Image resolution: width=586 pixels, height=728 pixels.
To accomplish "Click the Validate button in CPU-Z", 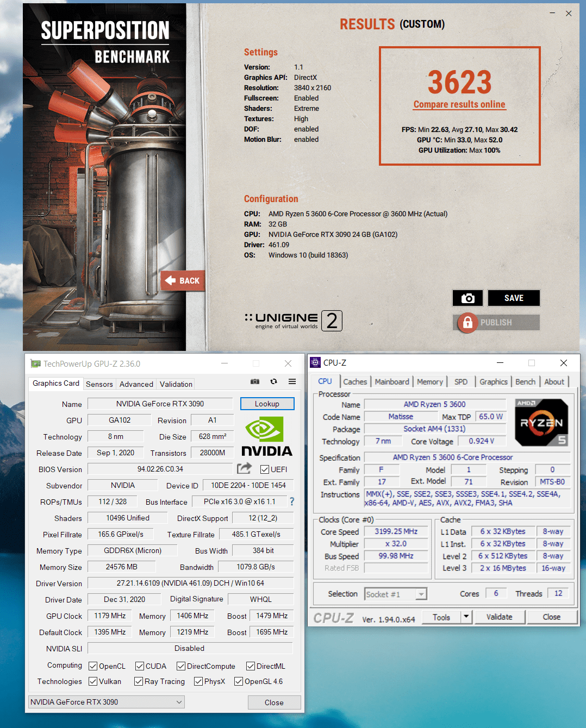I will 500,617.
